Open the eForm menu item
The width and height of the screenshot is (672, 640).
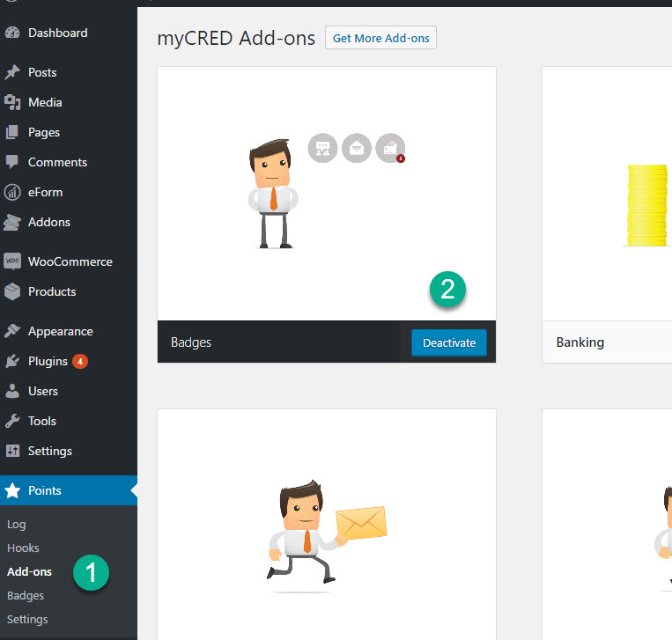point(69,192)
